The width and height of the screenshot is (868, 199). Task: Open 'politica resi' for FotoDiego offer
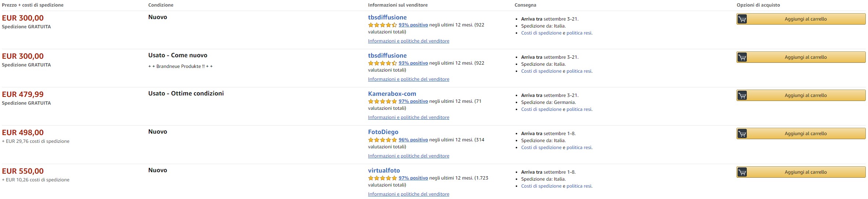[579, 148]
